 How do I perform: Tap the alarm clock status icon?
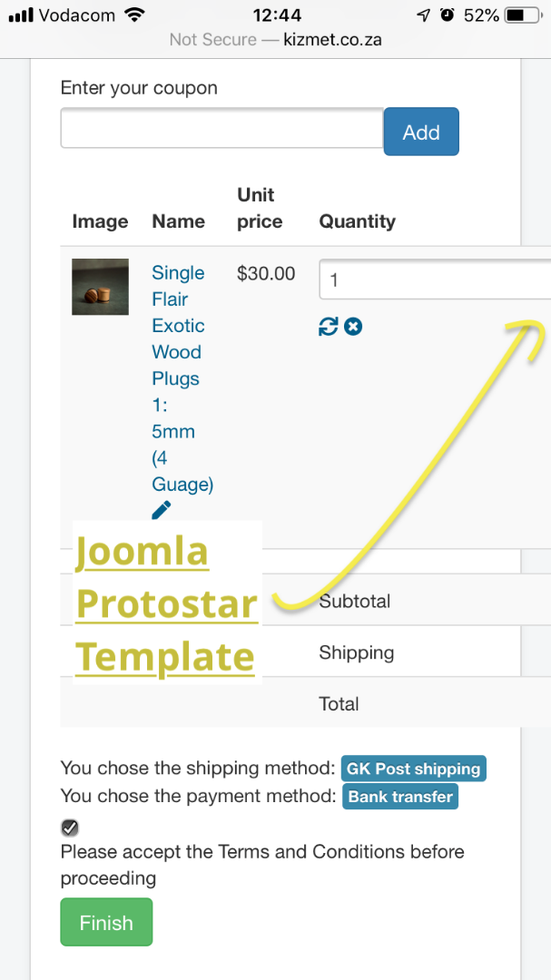click(x=447, y=15)
